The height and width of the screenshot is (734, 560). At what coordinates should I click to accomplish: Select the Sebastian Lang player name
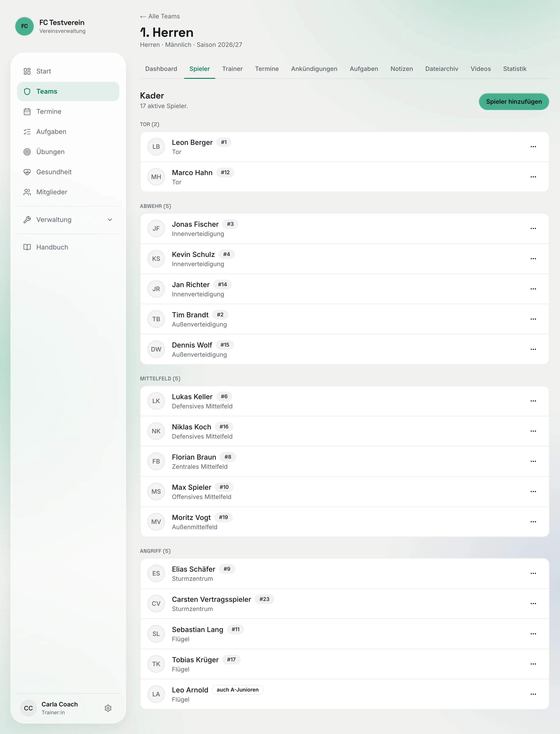click(x=197, y=630)
